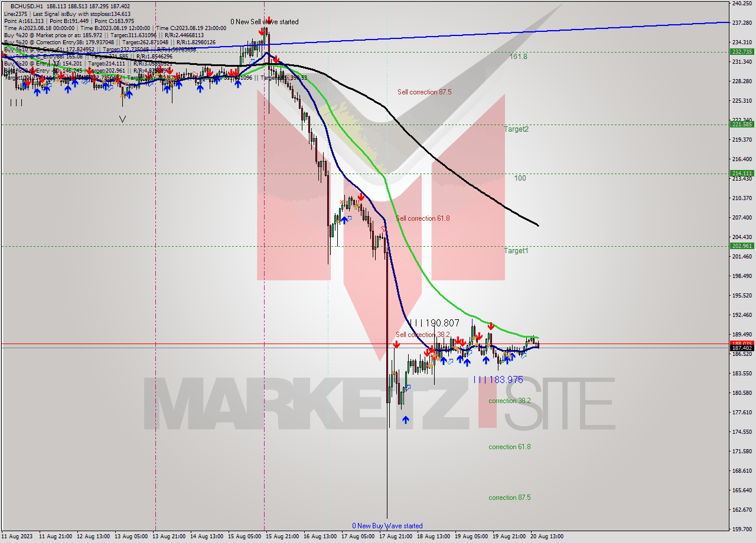Click '20 Aug 13:00' on the time axis
Screen dimensions: 756x543
point(546,537)
